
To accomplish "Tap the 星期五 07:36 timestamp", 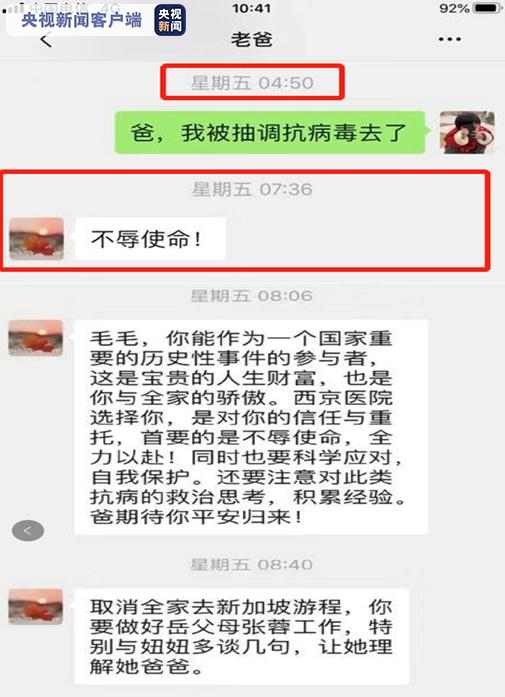I will click(252, 189).
